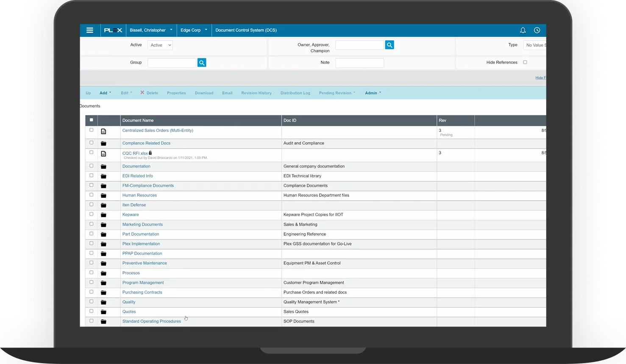Click the Group field search icon

(x=202, y=63)
